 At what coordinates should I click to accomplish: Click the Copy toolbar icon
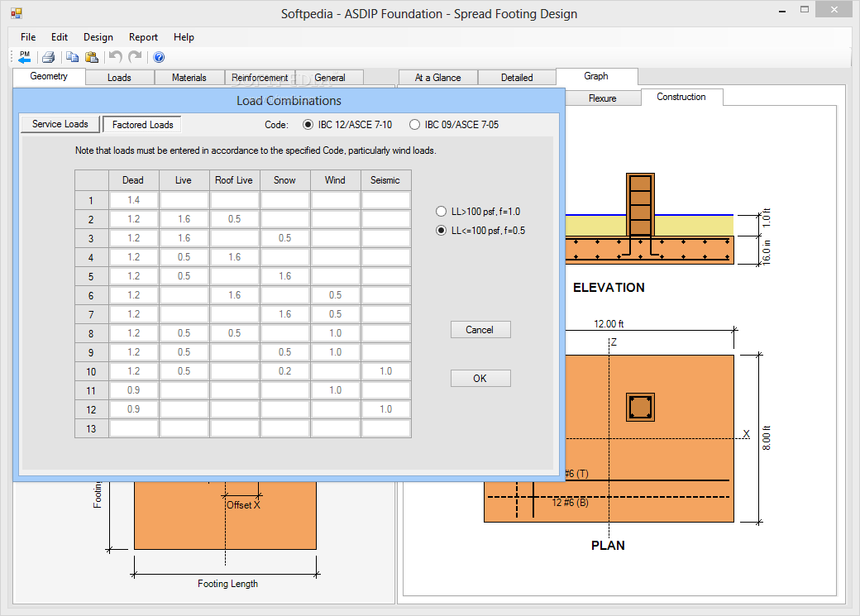coord(72,57)
